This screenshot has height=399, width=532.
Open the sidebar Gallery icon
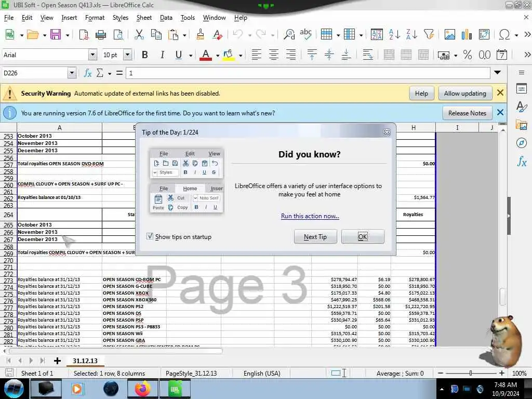coord(522,125)
